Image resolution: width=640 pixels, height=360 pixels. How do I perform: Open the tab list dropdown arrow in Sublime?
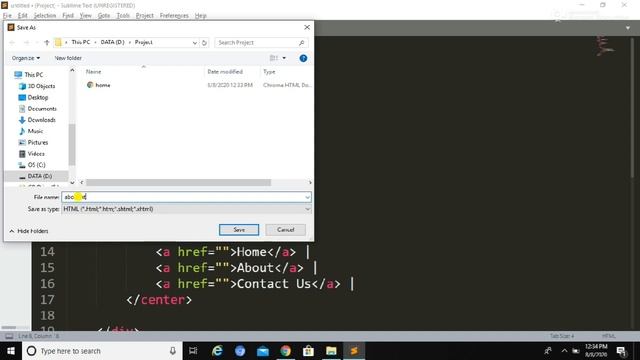[628, 28]
